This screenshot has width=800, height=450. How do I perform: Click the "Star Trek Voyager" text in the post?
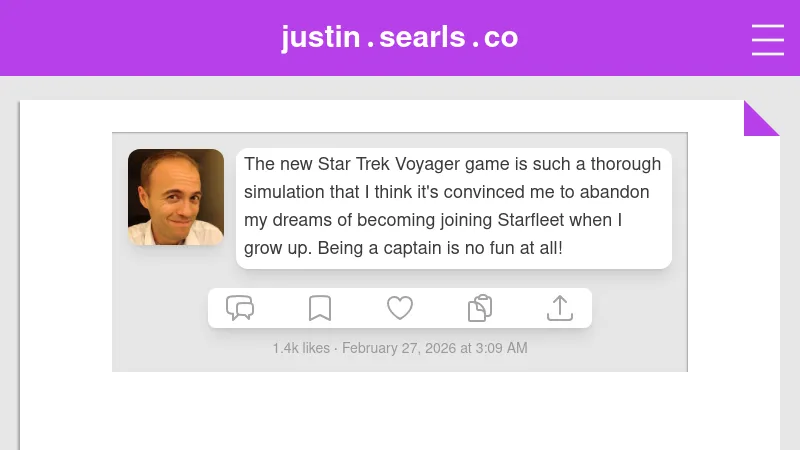384,164
